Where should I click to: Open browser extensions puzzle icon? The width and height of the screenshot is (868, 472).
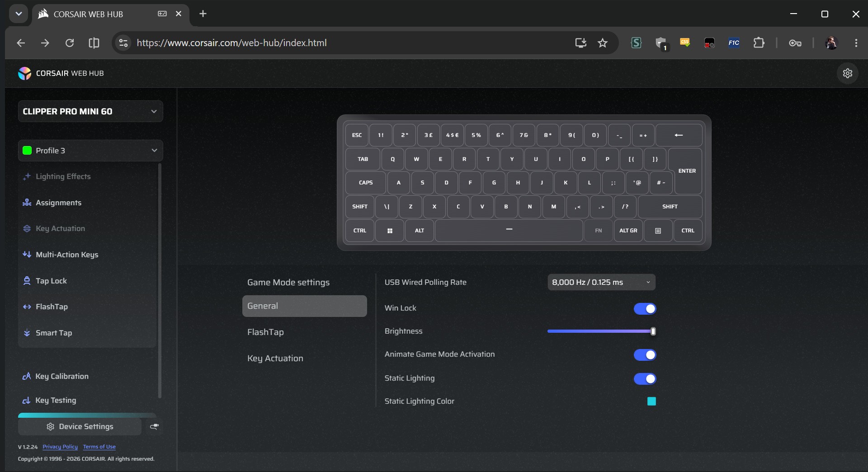point(759,43)
